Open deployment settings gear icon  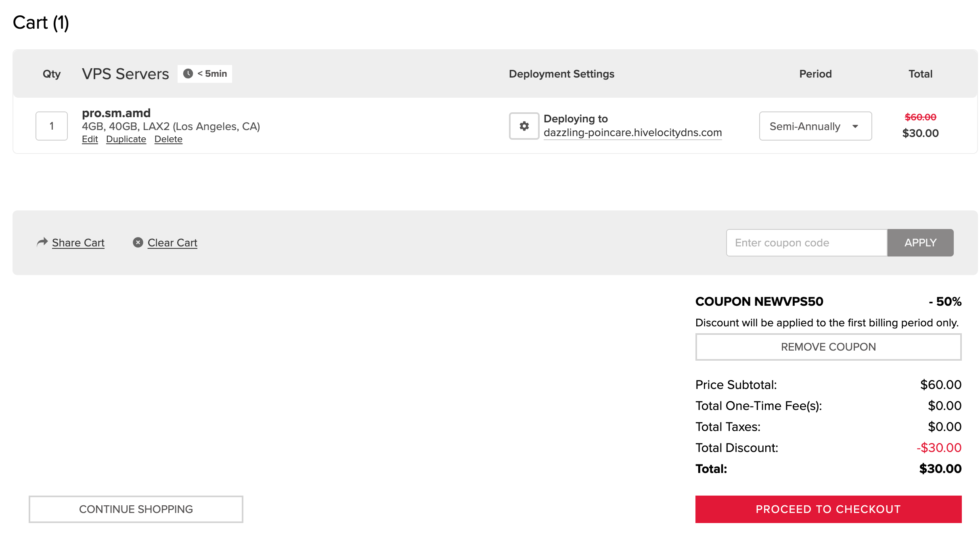(x=524, y=126)
